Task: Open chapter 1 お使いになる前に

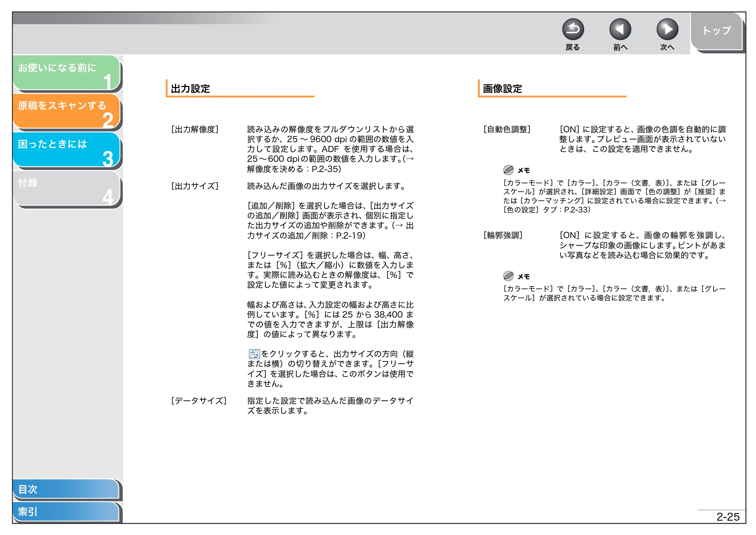Action: pyautogui.click(x=67, y=73)
